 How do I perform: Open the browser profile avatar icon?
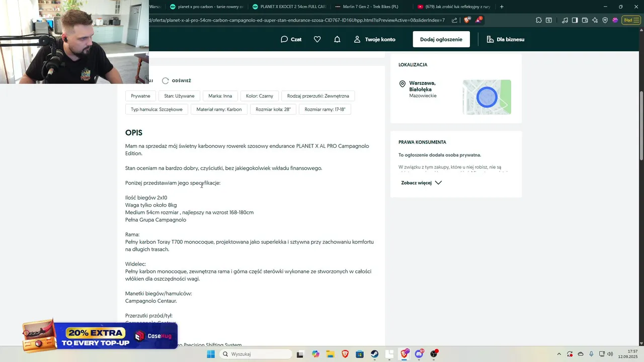point(615,20)
